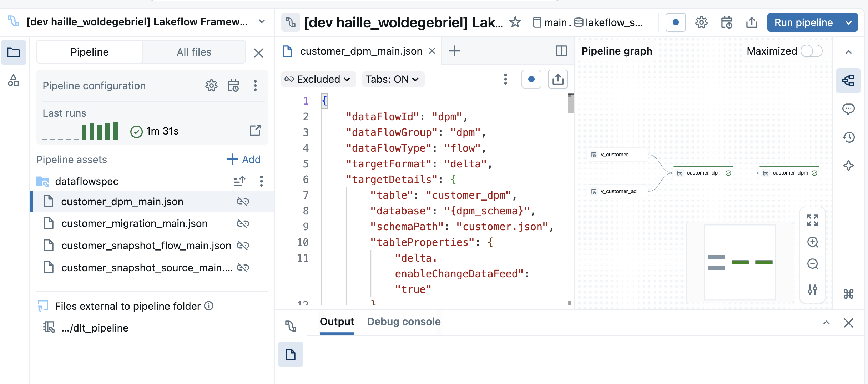Open the Excluded dropdown in the editor
The height and width of the screenshot is (384, 868).
click(x=318, y=79)
